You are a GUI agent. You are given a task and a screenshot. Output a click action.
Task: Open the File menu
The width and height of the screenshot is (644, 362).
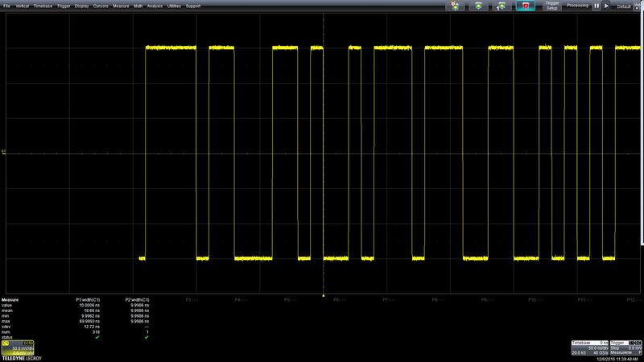click(7, 6)
